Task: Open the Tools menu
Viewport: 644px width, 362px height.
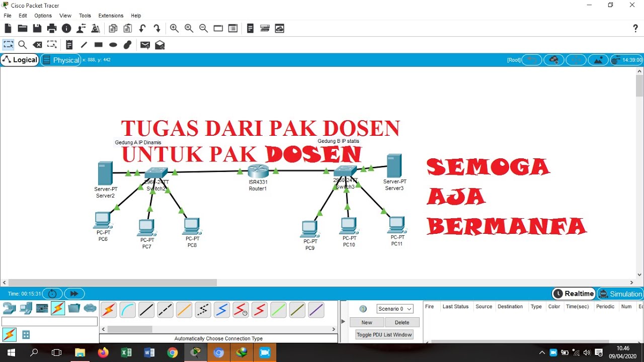Action: [85, 16]
